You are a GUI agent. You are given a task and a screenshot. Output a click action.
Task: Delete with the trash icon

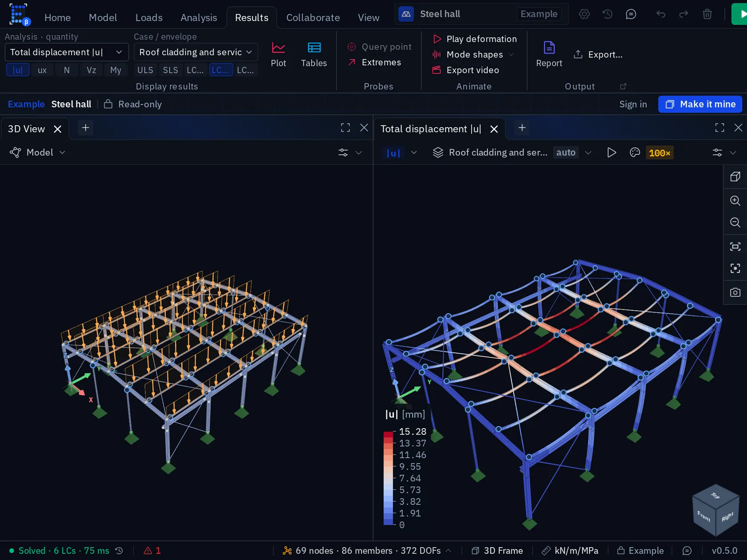707,14
